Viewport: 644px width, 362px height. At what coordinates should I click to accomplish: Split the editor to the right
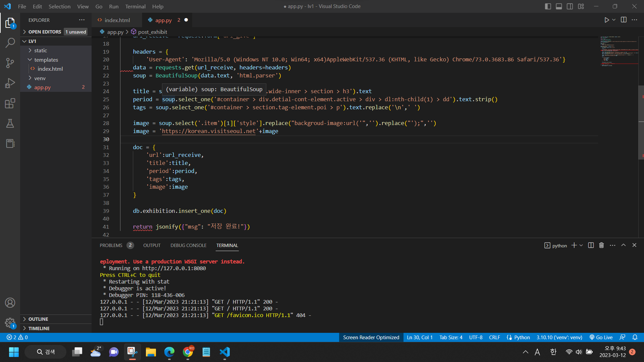[624, 20]
